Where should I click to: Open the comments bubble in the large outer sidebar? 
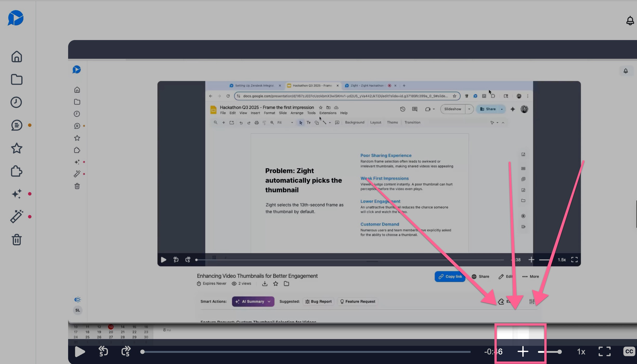(x=17, y=125)
